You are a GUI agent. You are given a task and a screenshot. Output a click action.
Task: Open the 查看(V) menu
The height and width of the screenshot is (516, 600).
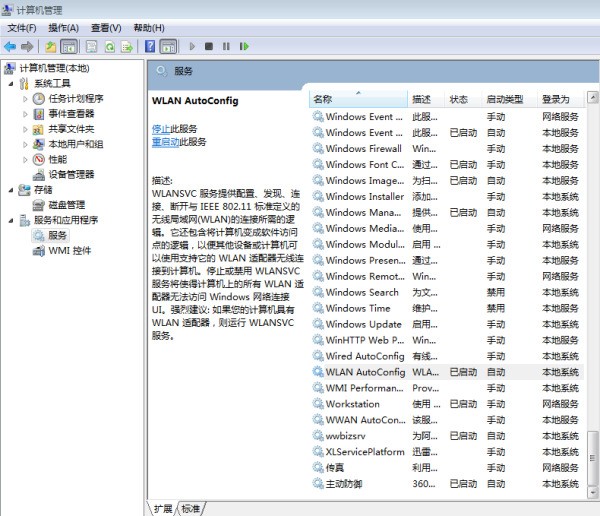tap(106, 28)
